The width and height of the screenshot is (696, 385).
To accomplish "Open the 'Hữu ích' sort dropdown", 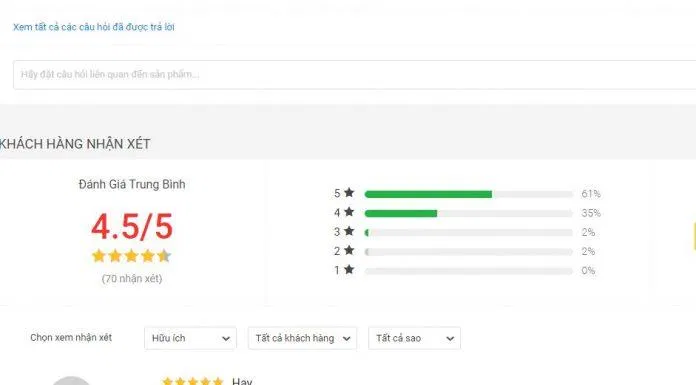I will (x=190, y=338).
